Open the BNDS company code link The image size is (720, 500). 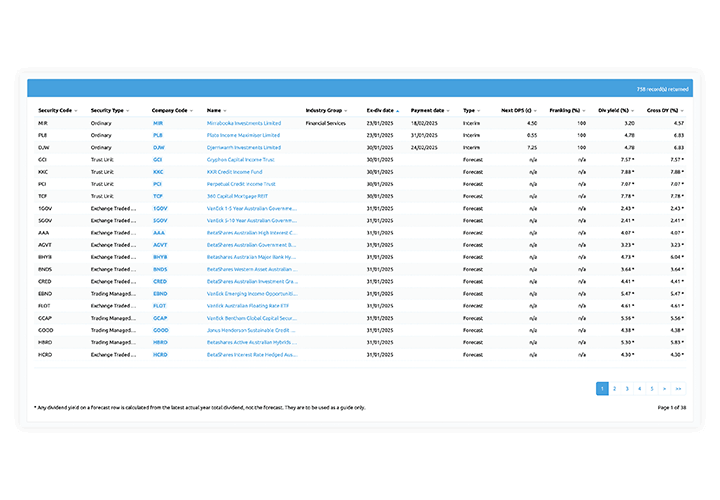pos(160,270)
